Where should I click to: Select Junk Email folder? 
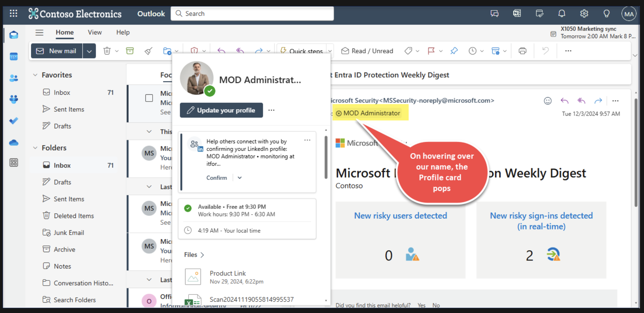point(69,233)
